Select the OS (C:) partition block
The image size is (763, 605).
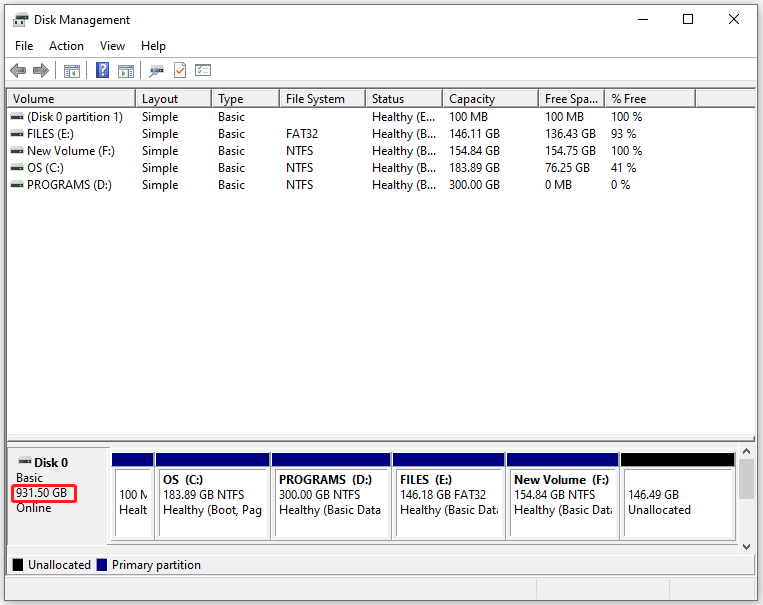213,496
